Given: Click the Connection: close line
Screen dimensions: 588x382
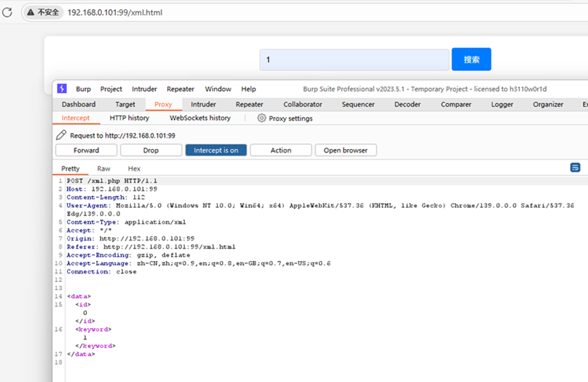Looking at the screenshot, I should 101,271.
